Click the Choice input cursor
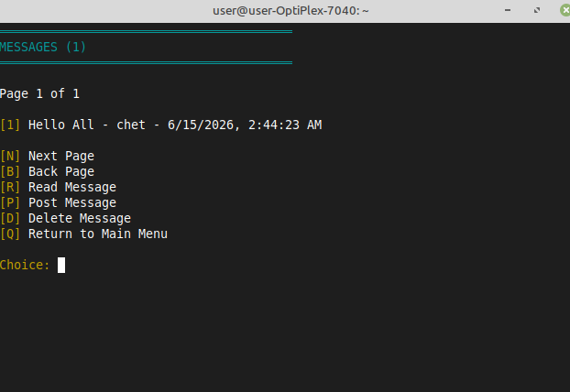Image resolution: width=570 pixels, height=392 pixels. (61, 266)
